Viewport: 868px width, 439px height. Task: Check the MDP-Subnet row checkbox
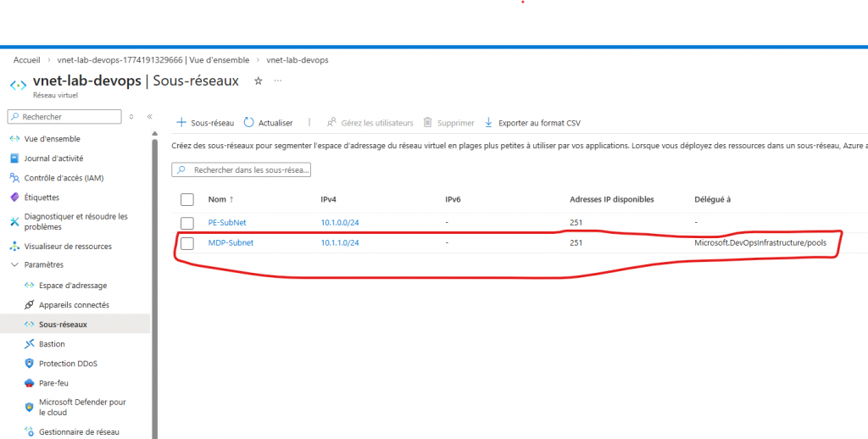pyautogui.click(x=187, y=243)
